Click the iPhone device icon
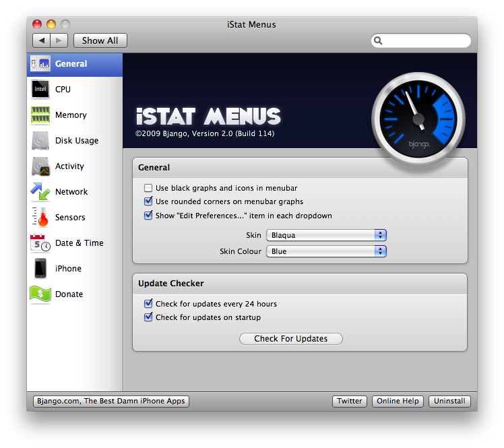 pos(40,268)
